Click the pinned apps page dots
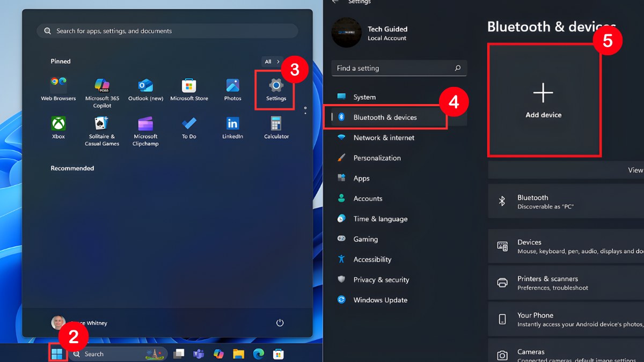644x362 pixels. pos(305,110)
